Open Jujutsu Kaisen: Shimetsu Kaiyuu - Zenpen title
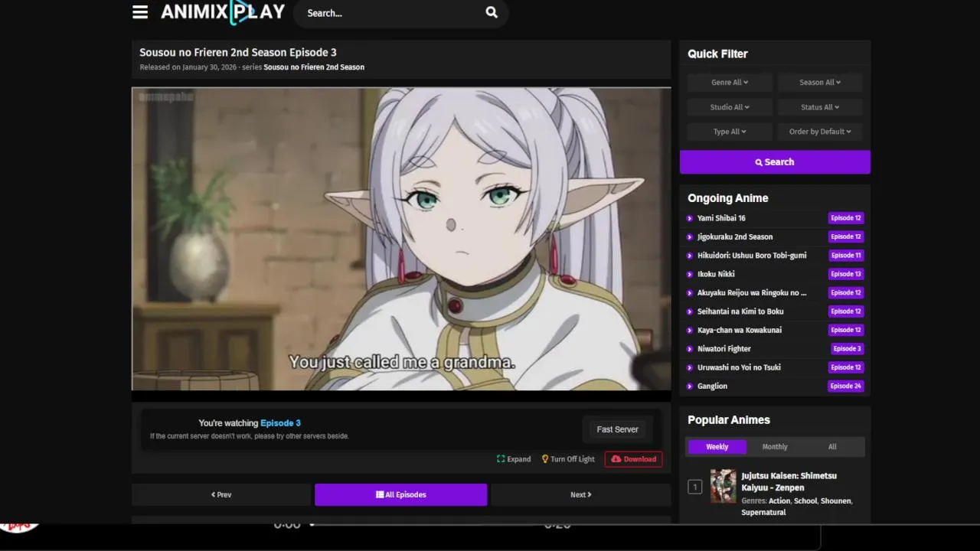This screenshot has width=980, height=551. pyautogui.click(x=789, y=481)
